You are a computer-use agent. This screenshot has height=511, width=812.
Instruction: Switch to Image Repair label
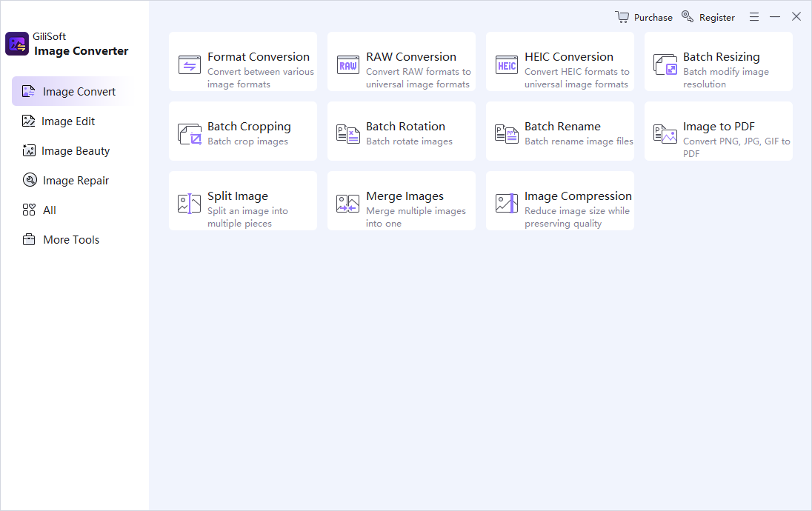pos(76,181)
